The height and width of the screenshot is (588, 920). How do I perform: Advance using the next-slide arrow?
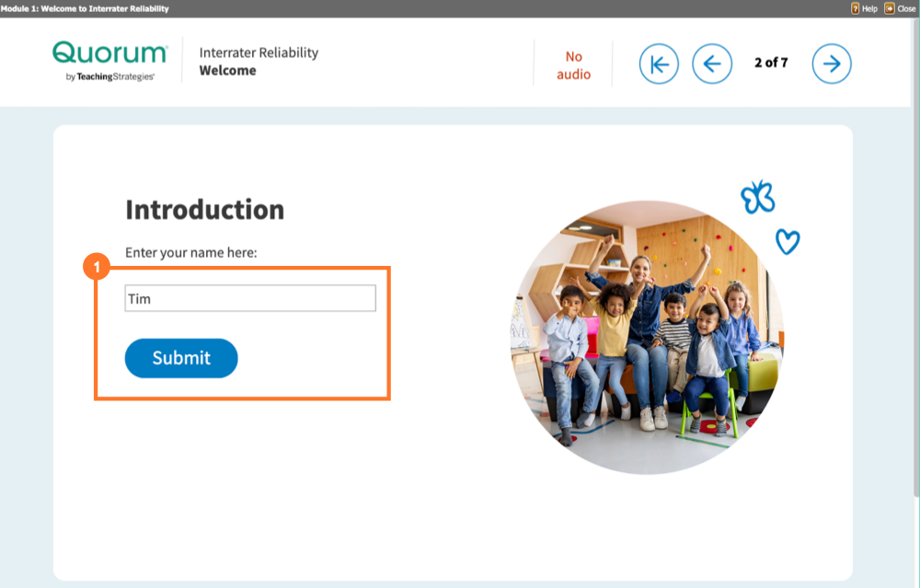pyautogui.click(x=831, y=63)
